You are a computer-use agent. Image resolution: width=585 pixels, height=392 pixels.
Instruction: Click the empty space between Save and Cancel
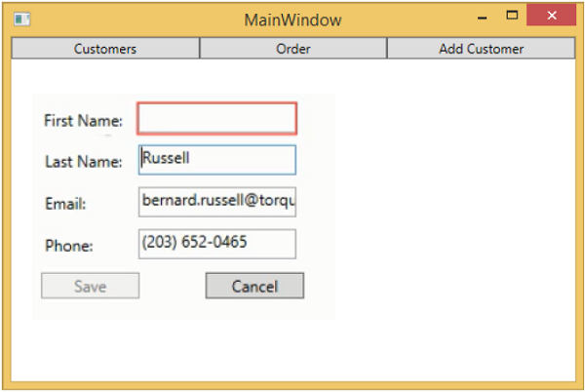click(173, 286)
